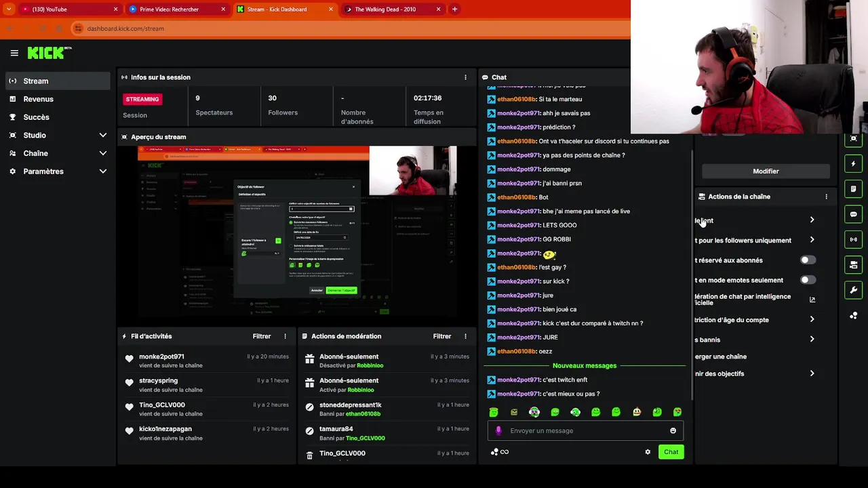Expand the restriction d'âge du compte chevron
The height and width of the screenshot is (488, 868).
pyautogui.click(x=812, y=319)
